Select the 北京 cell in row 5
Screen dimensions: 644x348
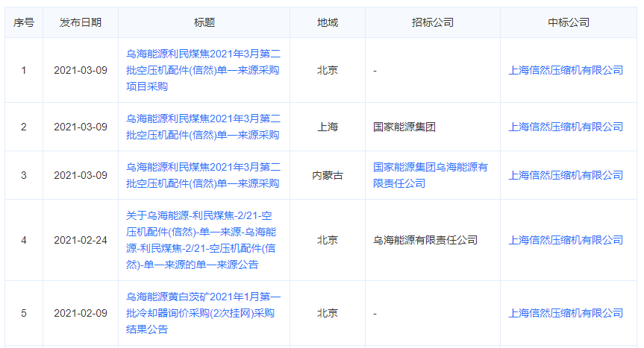[x=328, y=313]
